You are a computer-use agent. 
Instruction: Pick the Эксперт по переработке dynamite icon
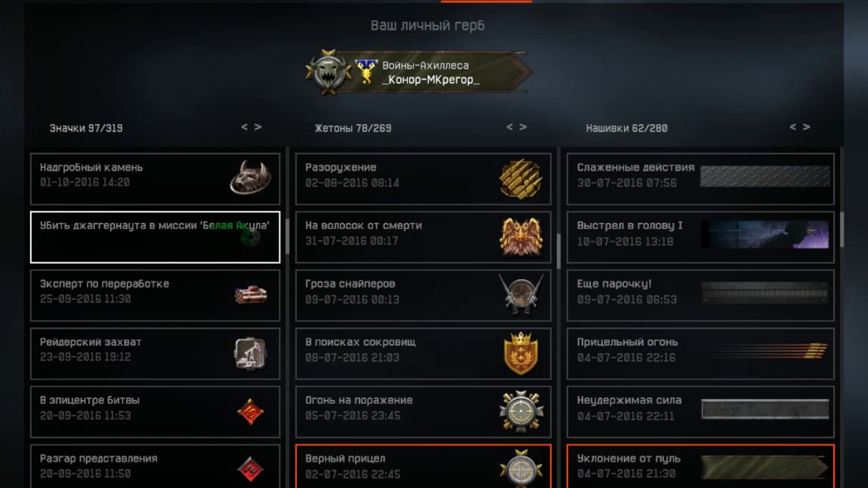coord(250,295)
